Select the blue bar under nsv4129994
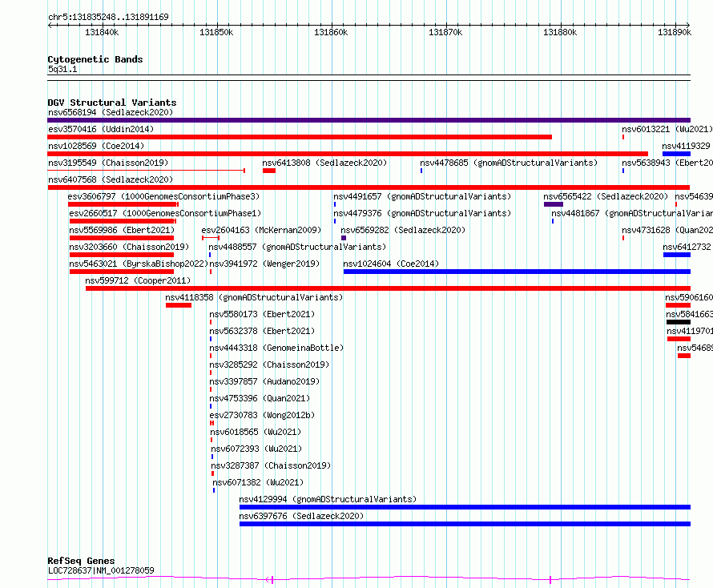Screen dimensions: 713x588 click(465, 507)
